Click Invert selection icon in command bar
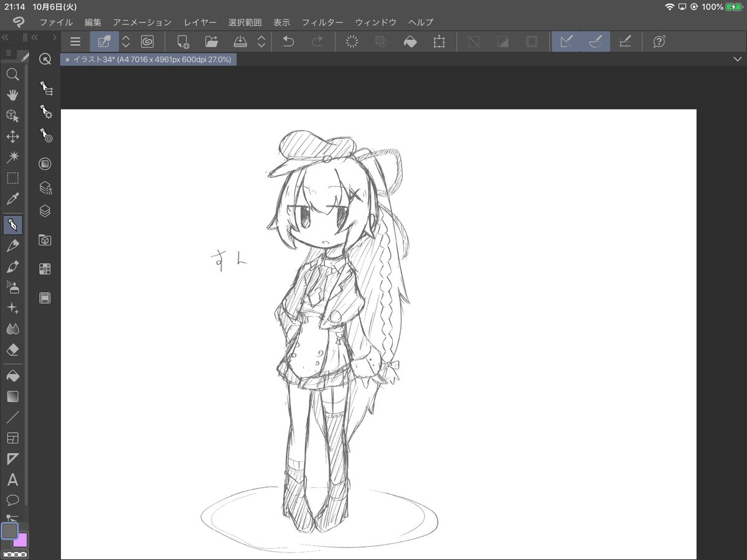 [502, 42]
